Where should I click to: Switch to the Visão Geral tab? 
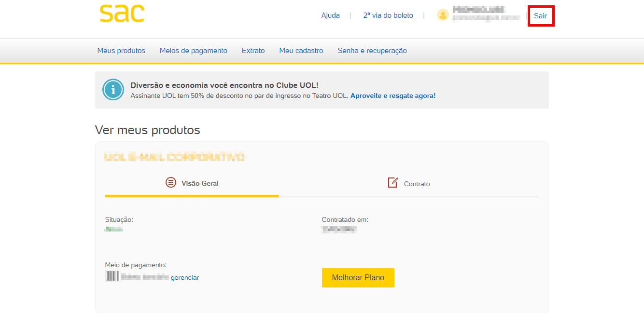point(192,183)
